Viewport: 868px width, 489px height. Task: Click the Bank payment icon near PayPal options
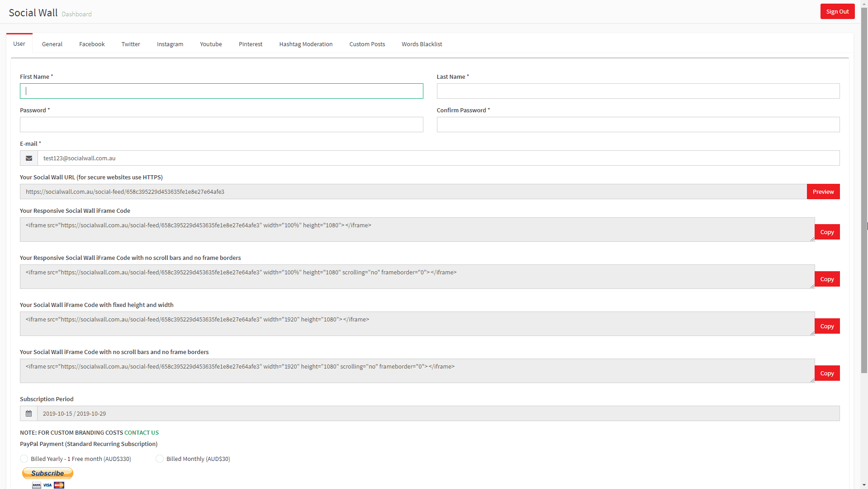click(36, 485)
